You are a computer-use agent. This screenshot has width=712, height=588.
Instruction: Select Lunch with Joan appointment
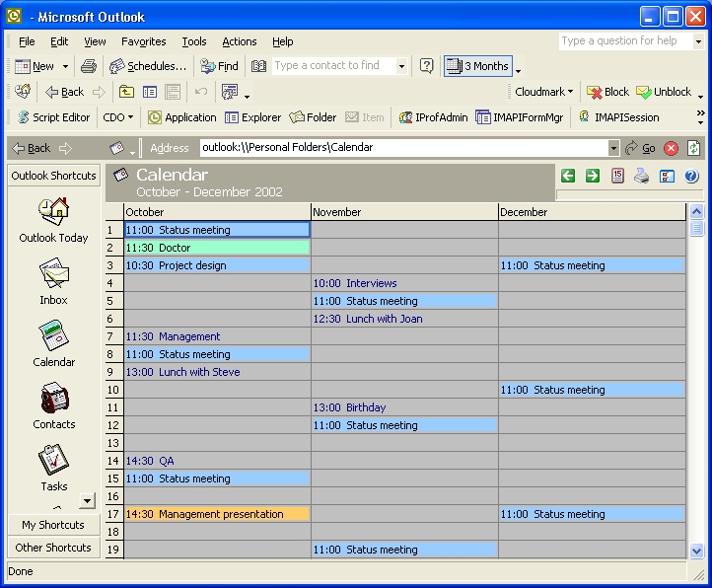tap(404, 319)
